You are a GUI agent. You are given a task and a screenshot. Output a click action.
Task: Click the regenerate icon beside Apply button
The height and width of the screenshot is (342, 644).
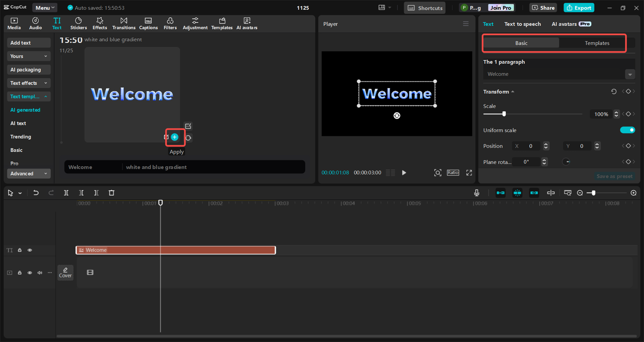[188, 137]
